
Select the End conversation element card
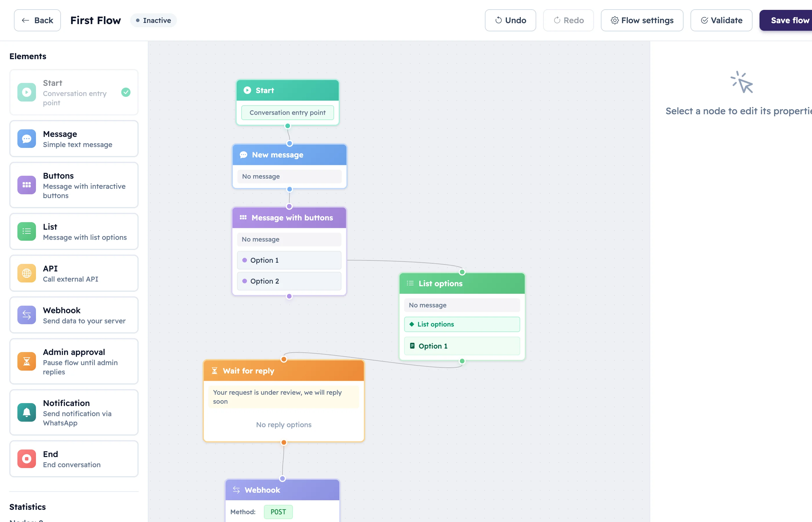[x=74, y=458]
